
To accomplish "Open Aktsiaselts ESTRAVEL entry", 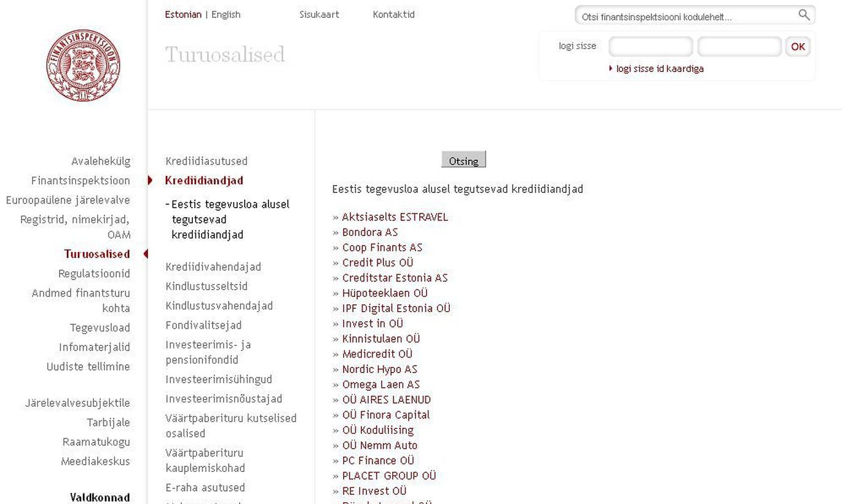I will tap(395, 217).
